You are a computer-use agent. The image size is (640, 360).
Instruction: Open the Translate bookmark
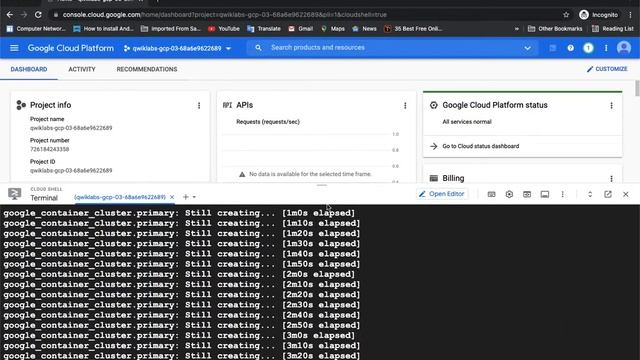pos(264,29)
